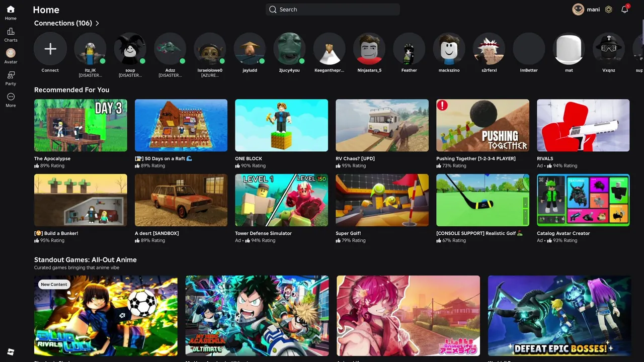Viewport: 644px width, 362px height.
Task: Open Pushing Together game thumbnail
Action: (x=482, y=125)
